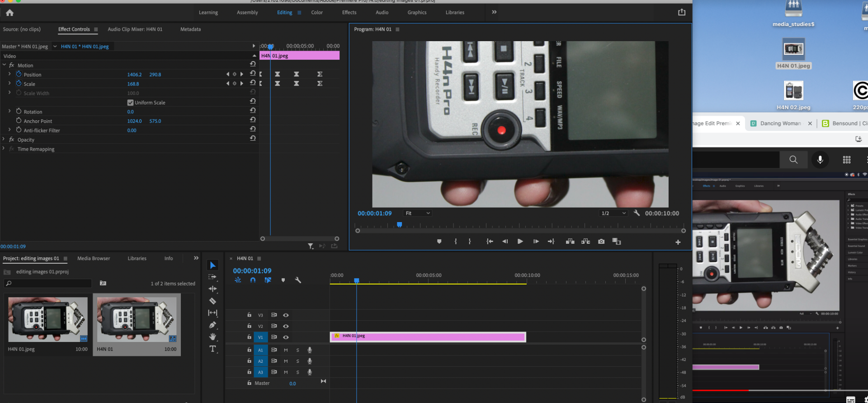Viewport: 868px width, 403px height.
Task: Expand the Rotation property
Action: pos(9,111)
